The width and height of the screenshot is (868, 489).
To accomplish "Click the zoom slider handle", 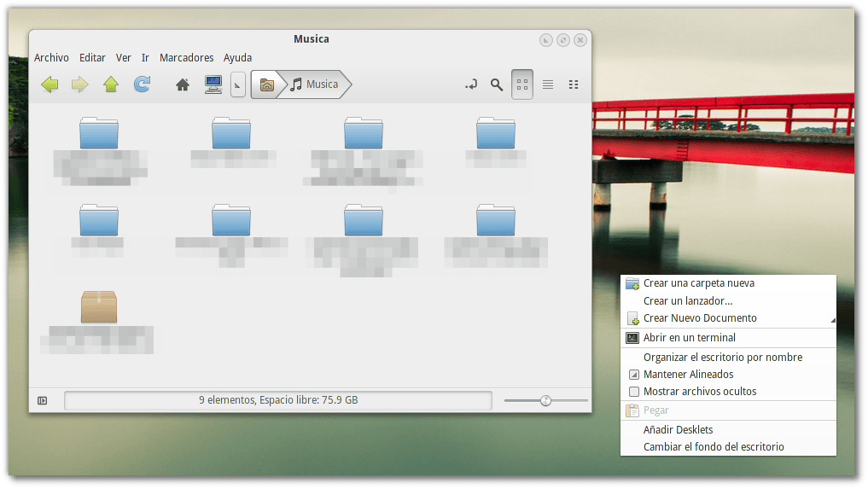I will click(545, 400).
